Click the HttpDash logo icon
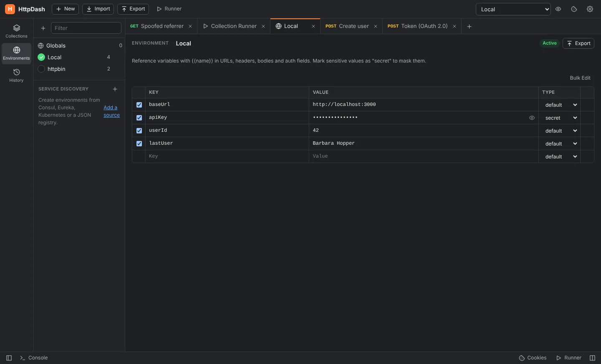This screenshot has height=364, width=601. (10, 9)
